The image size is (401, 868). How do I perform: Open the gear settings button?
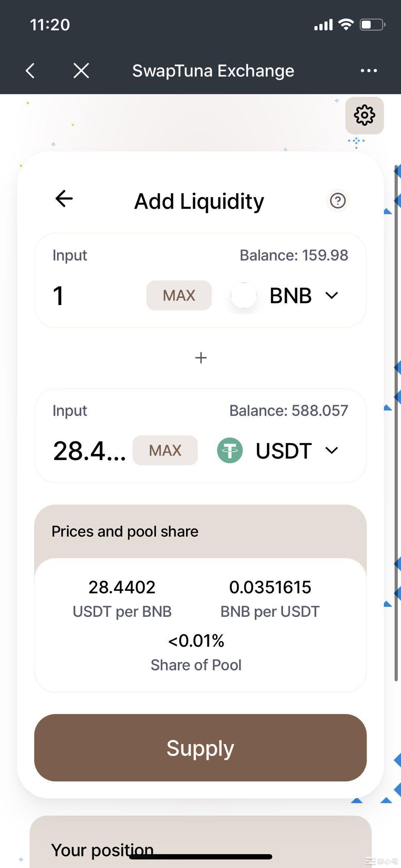(365, 115)
